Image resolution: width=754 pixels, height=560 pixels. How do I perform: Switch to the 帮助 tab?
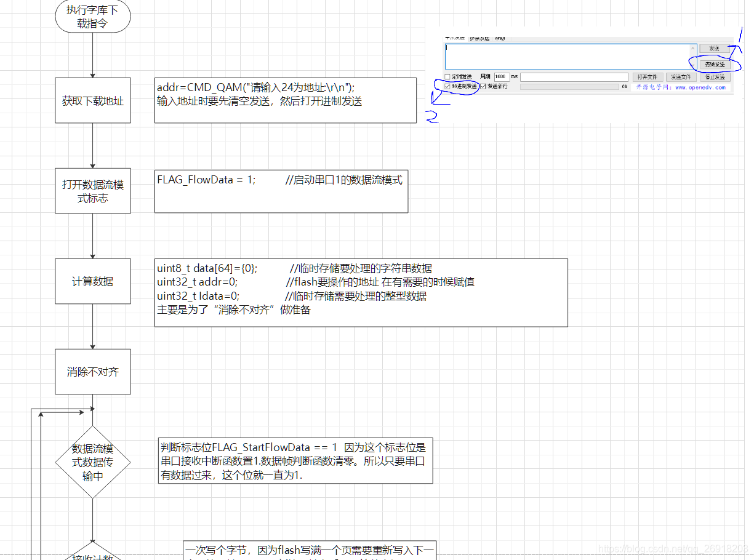coord(499,38)
